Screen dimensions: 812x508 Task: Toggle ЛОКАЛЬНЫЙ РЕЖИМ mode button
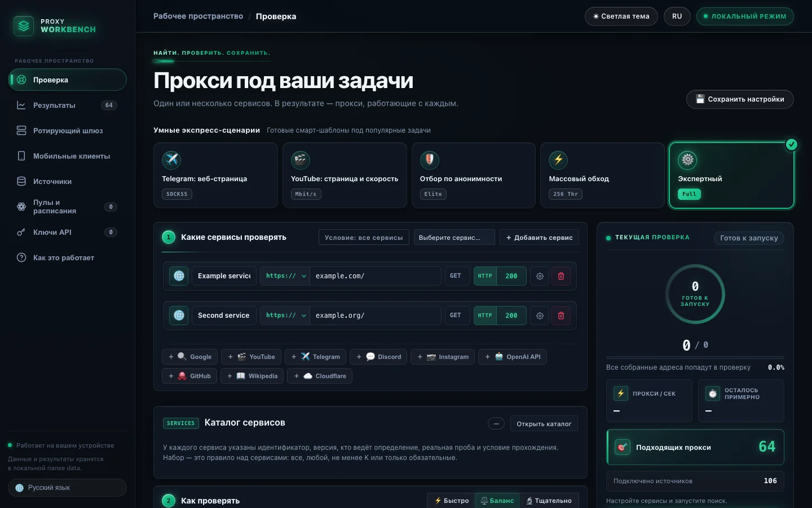(745, 16)
